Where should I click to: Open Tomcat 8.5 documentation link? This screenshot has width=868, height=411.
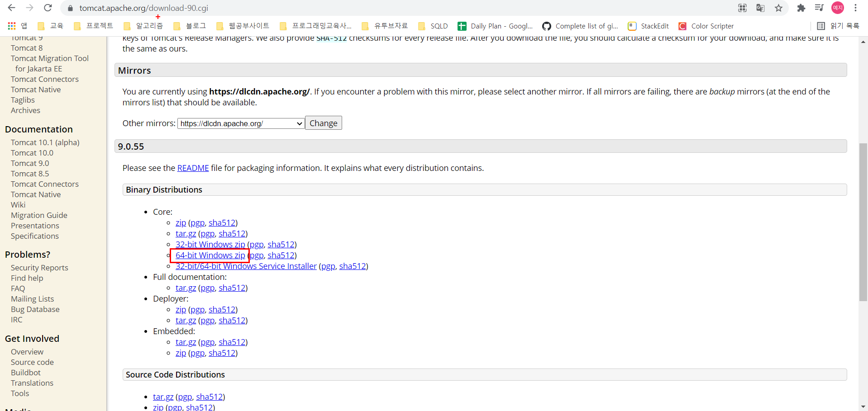point(30,174)
